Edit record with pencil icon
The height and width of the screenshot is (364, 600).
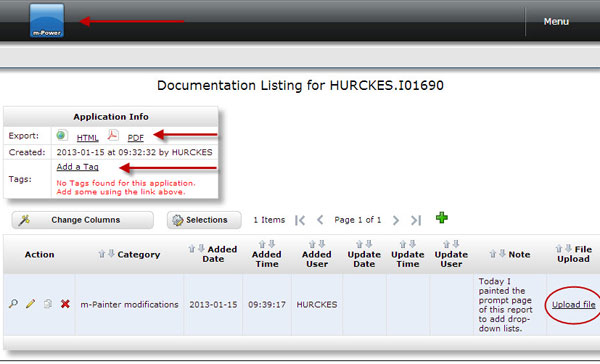pos(31,304)
